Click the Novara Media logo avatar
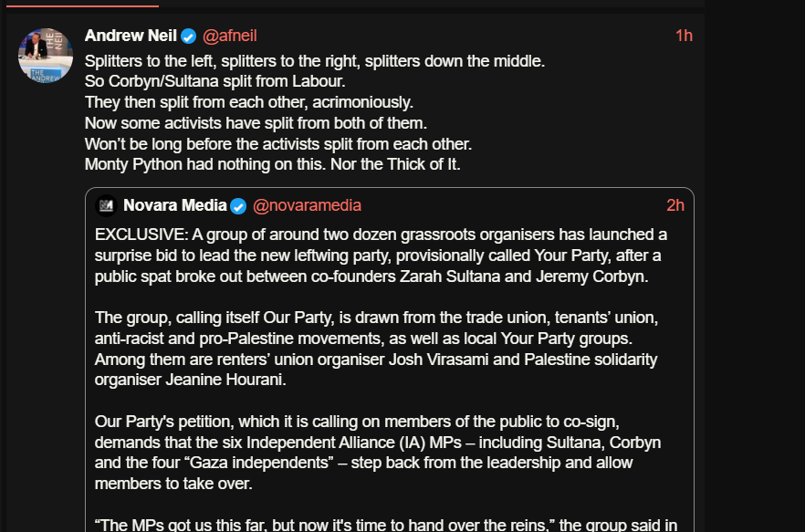The image size is (805, 532). (x=106, y=205)
